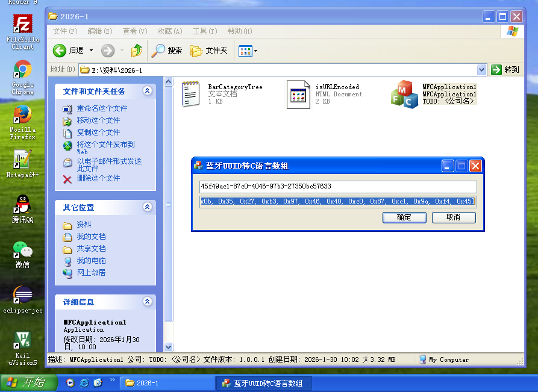Open the 工具 (Tools) menu
This screenshot has height=392, width=538.
204,31
